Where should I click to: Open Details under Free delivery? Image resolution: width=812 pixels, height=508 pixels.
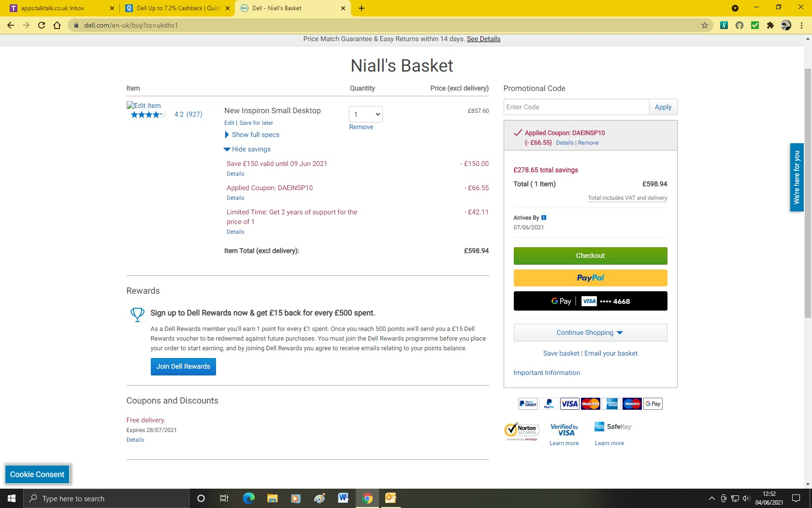pyautogui.click(x=135, y=440)
